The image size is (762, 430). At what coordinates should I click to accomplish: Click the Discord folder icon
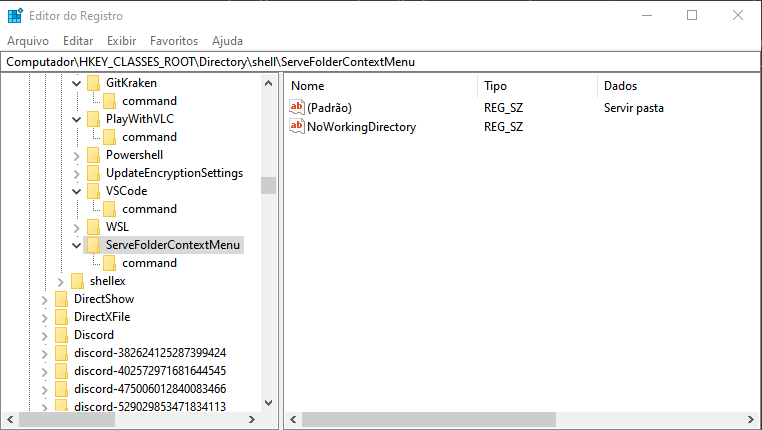tap(61, 335)
